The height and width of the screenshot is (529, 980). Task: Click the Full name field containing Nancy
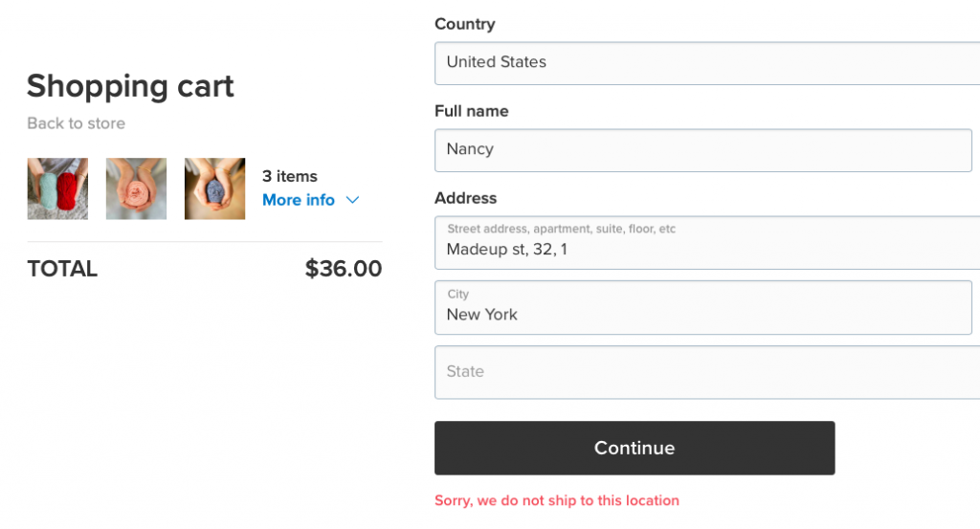[703, 150]
